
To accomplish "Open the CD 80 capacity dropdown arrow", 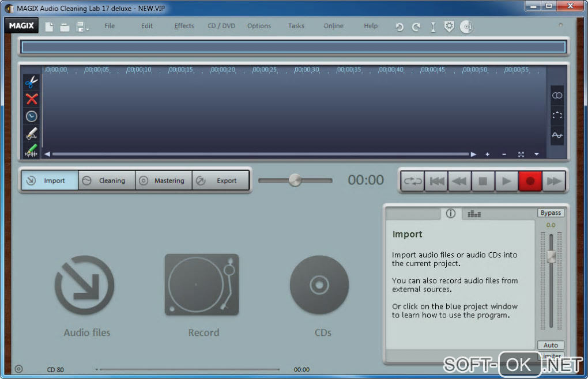I will [96, 369].
